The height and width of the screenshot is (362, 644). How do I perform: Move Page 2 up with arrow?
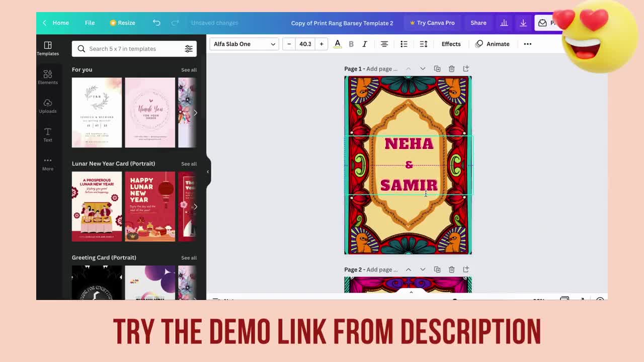[x=408, y=269]
